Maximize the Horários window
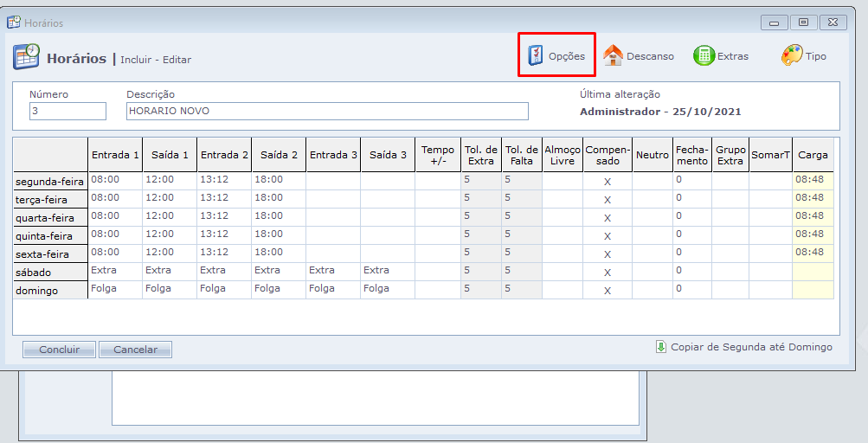 pyautogui.click(x=804, y=22)
